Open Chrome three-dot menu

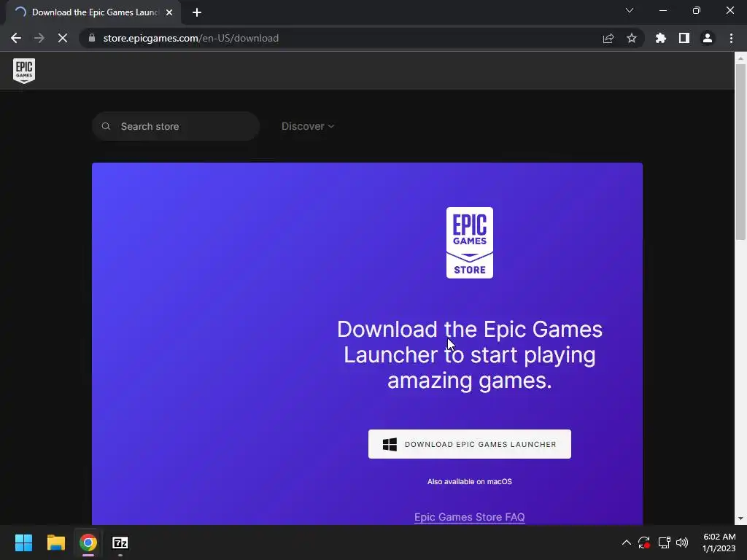click(x=731, y=38)
